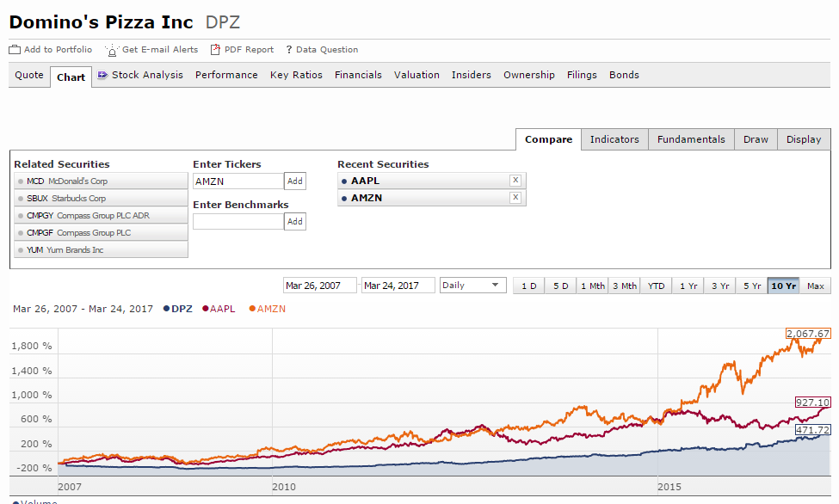Set chart range to 3 Yr

pos(720,286)
